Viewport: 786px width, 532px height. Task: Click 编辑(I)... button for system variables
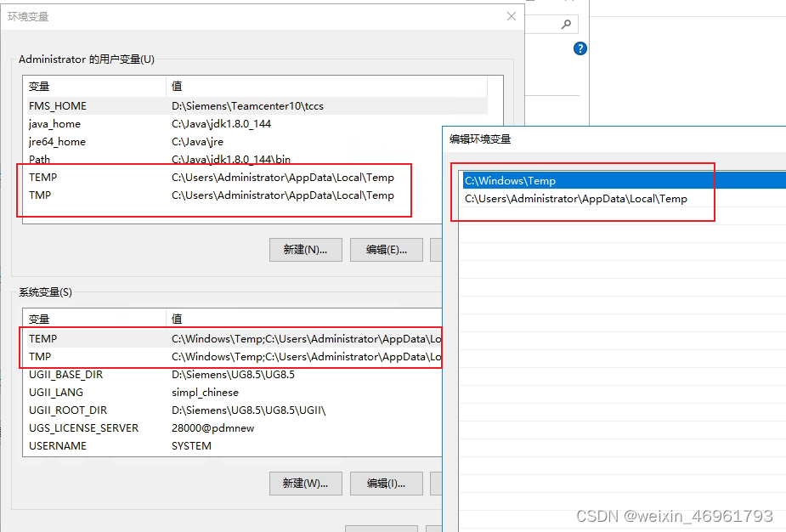click(386, 483)
